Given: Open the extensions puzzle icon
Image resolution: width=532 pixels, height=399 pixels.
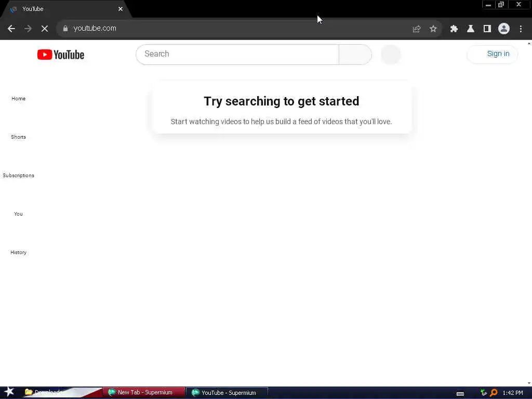Looking at the screenshot, I should point(454,29).
